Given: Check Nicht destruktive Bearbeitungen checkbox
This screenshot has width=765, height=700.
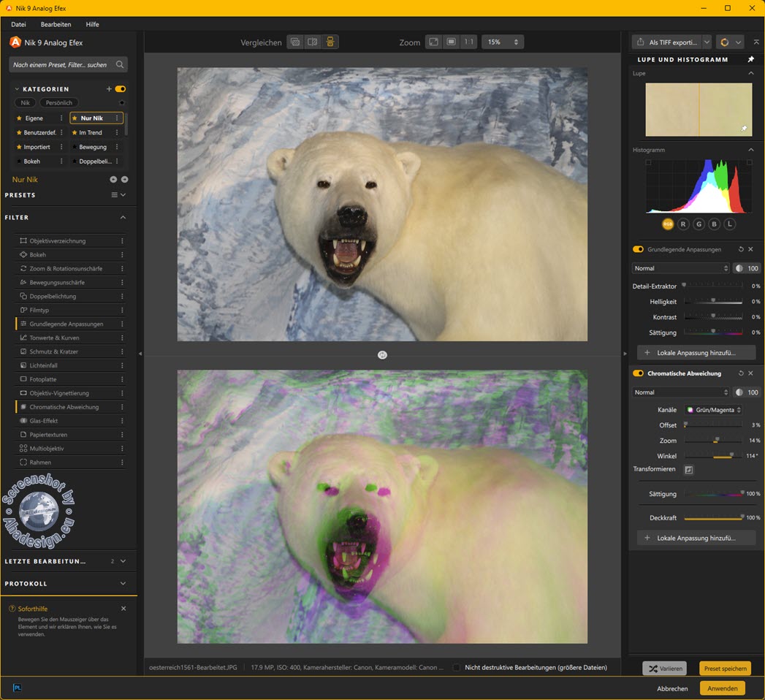Looking at the screenshot, I should tap(457, 667).
